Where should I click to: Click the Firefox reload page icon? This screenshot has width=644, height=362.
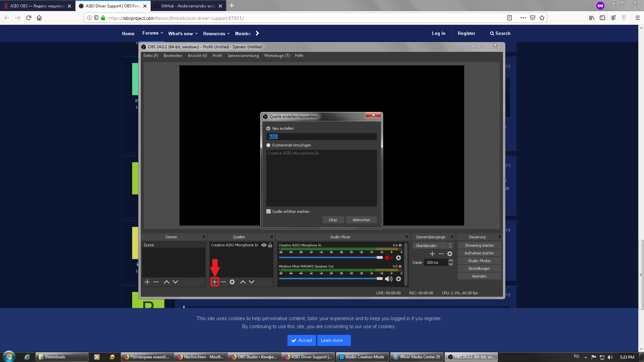(x=29, y=18)
